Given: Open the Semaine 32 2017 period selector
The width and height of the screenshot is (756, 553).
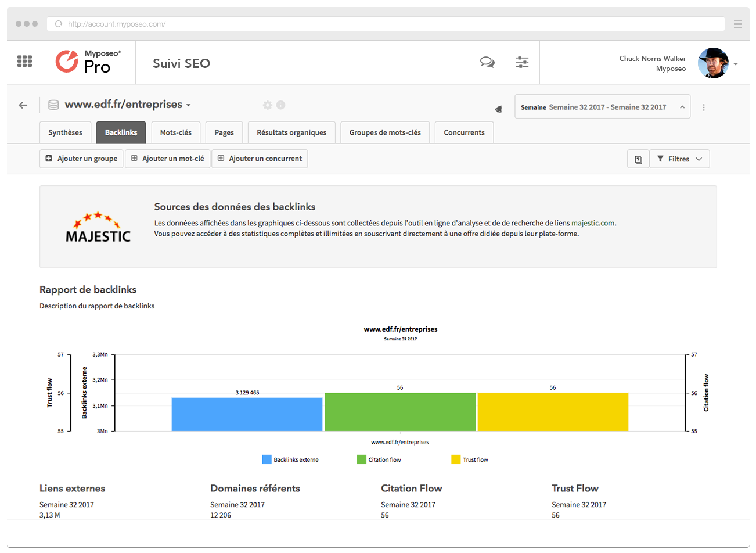Looking at the screenshot, I should point(602,107).
